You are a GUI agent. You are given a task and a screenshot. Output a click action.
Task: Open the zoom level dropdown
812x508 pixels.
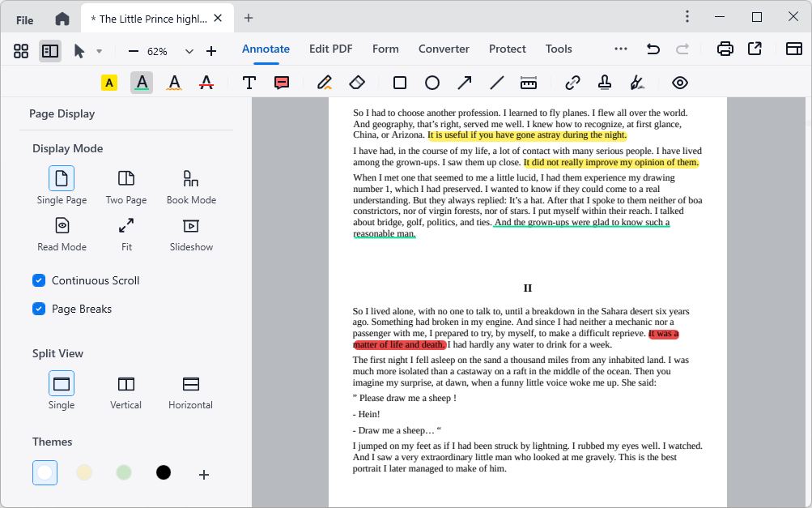189,49
